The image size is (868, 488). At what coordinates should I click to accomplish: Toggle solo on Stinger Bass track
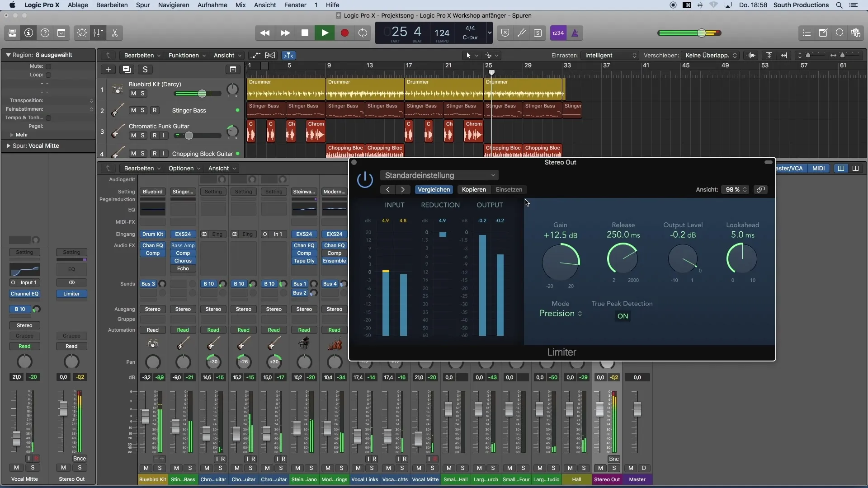142,110
